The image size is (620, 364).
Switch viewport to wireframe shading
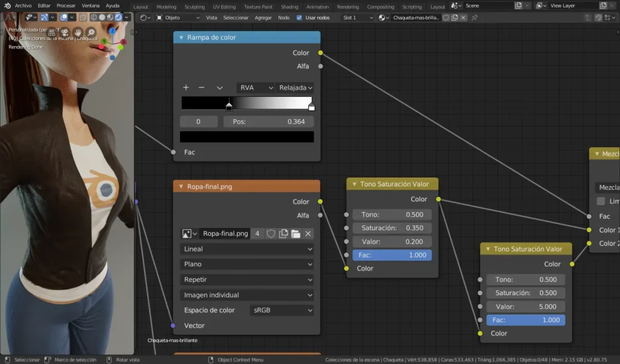[94, 18]
